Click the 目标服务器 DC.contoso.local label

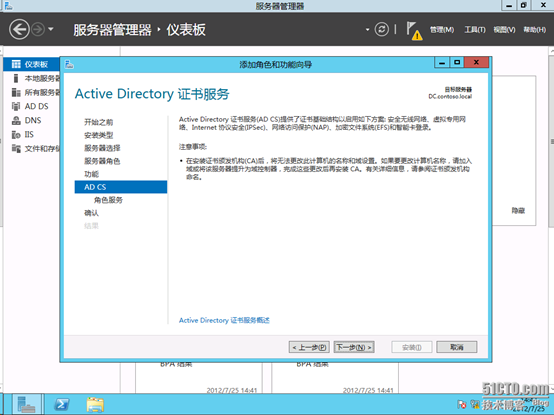450,93
